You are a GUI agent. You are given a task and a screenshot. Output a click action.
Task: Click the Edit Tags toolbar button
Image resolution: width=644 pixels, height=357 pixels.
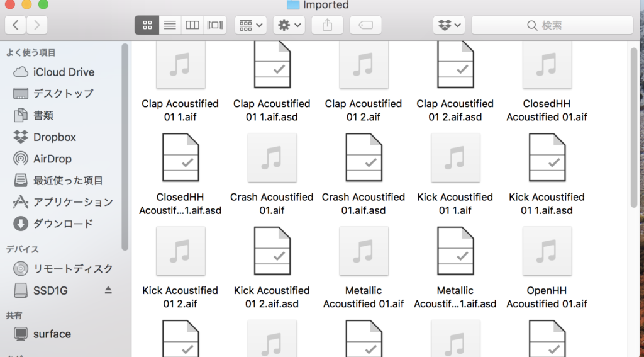point(365,25)
